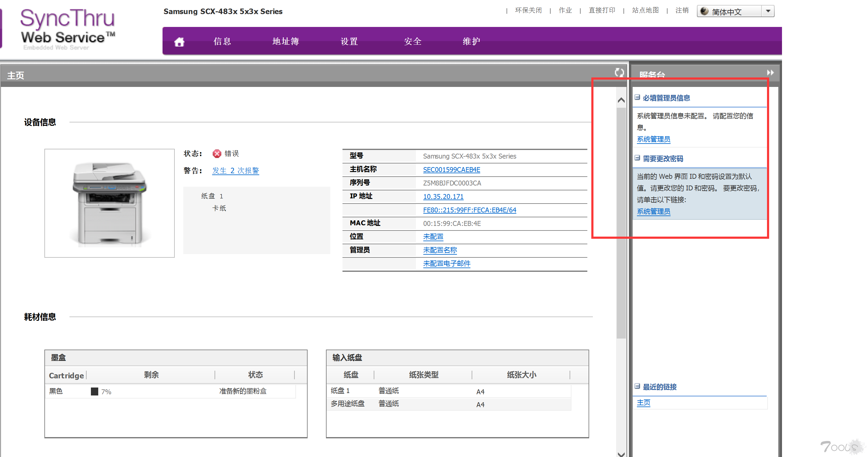Image resolution: width=868 pixels, height=457 pixels.
Task: Open the 安全 menu
Action: point(413,41)
